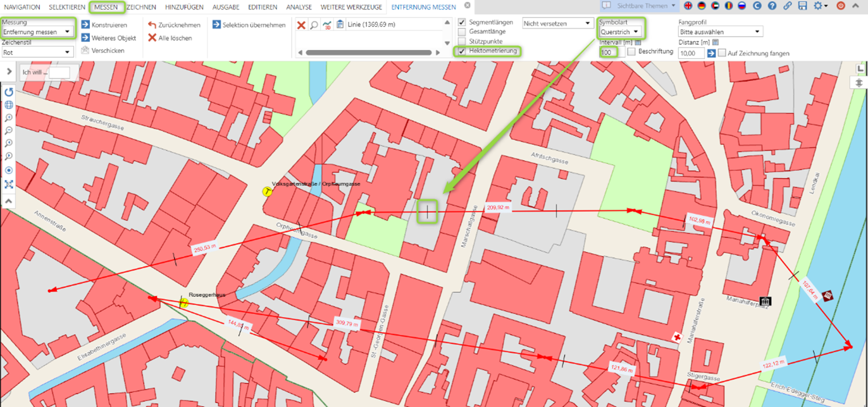Open the ZEICHNEN menu tab
Image resolution: width=868 pixels, height=407 pixels.
[x=141, y=7]
